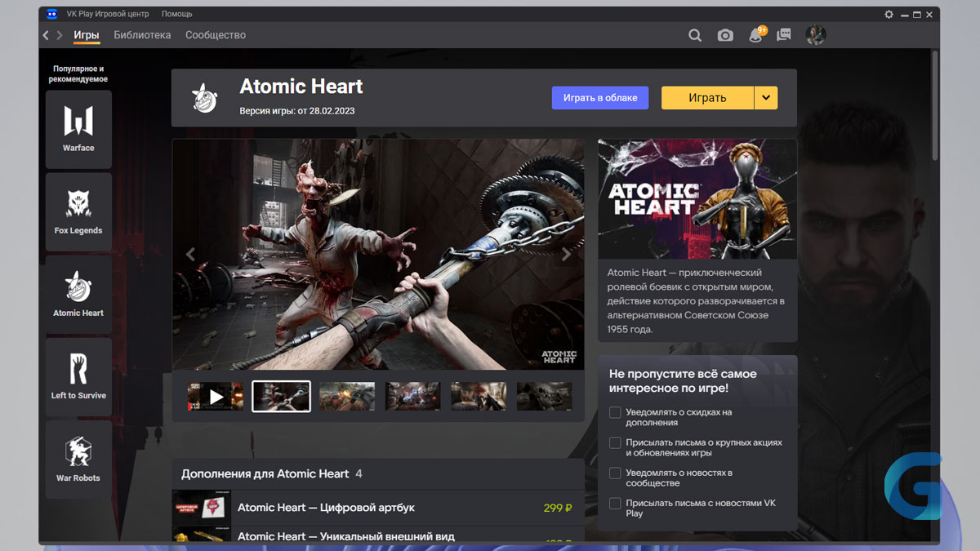Click the Дополнения для Atomic Heart heading
Image resolution: width=980 pixels, height=551 pixels.
tap(265, 473)
